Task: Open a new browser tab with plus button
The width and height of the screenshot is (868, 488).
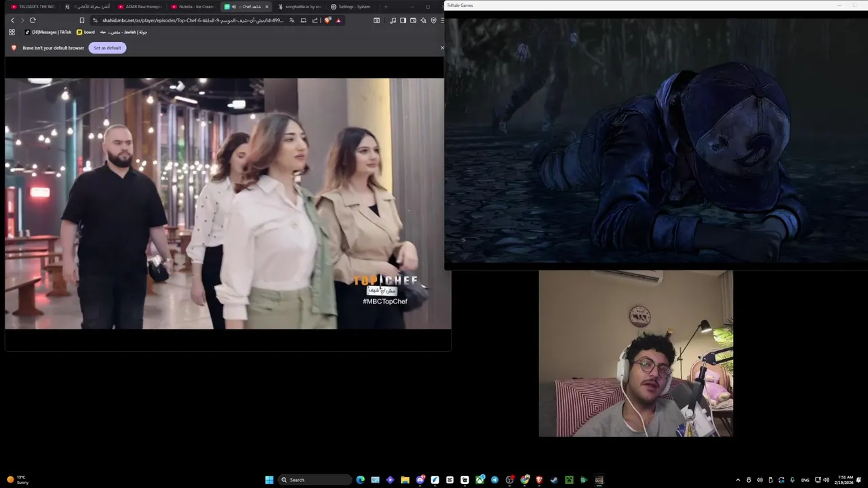Action: pyautogui.click(x=385, y=7)
